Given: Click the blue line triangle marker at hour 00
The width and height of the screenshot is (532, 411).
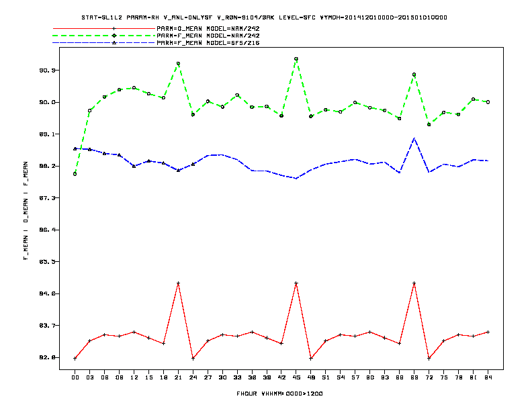Looking at the screenshot, I should (x=75, y=148).
